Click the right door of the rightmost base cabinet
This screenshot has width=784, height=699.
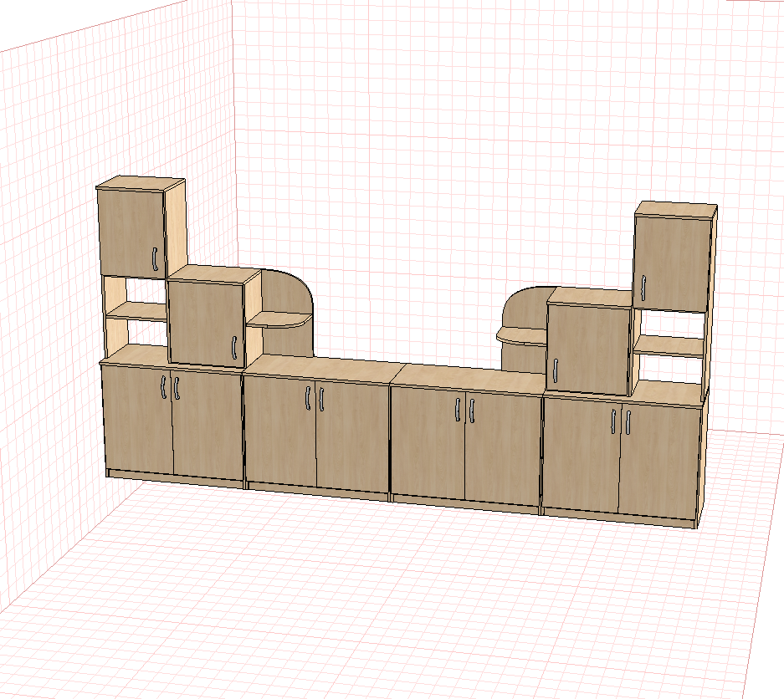pyautogui.click(x=659, y=462)
